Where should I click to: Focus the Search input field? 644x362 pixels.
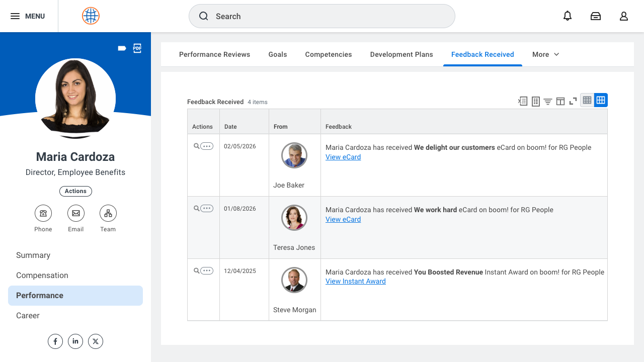click(322, 16)
